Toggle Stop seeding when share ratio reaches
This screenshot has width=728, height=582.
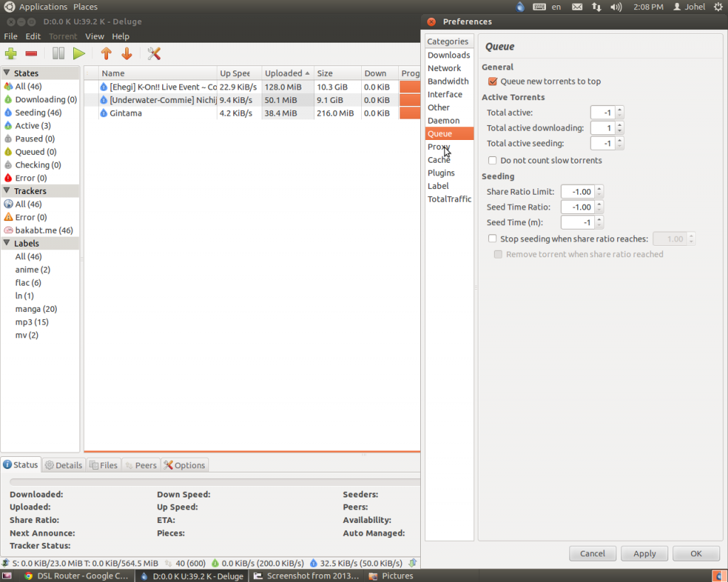493,239
